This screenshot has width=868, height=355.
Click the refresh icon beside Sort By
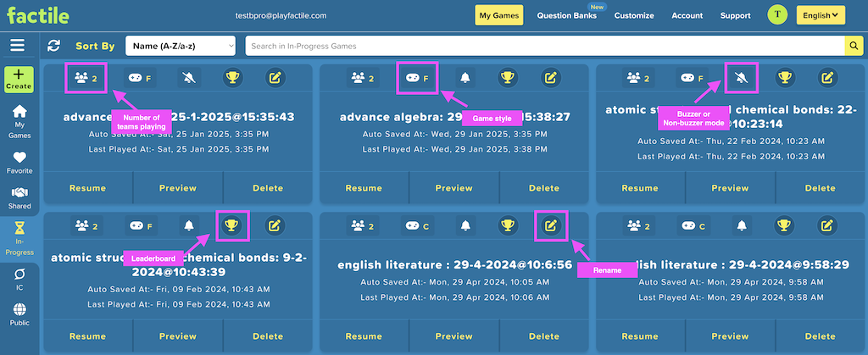coord(53,46)
